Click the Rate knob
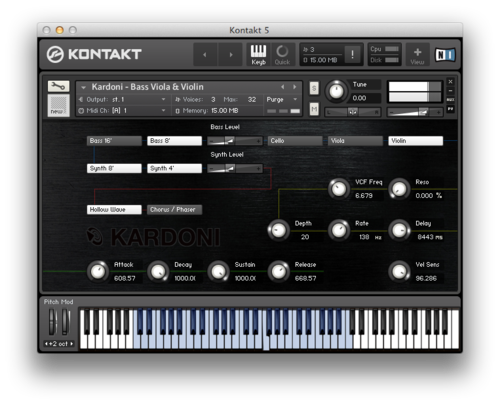 coord(339,230)
